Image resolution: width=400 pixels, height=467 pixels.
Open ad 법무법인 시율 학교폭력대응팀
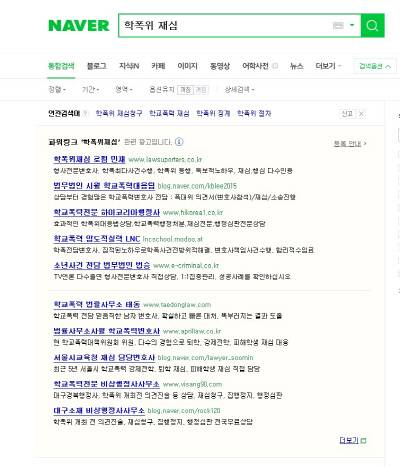104,186
